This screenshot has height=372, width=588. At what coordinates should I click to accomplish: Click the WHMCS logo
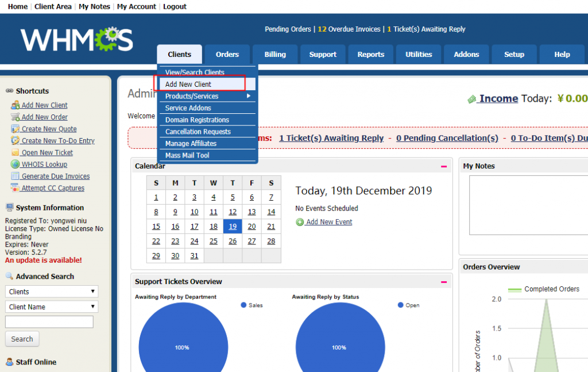pyautogui.click(x=77, y=40)
